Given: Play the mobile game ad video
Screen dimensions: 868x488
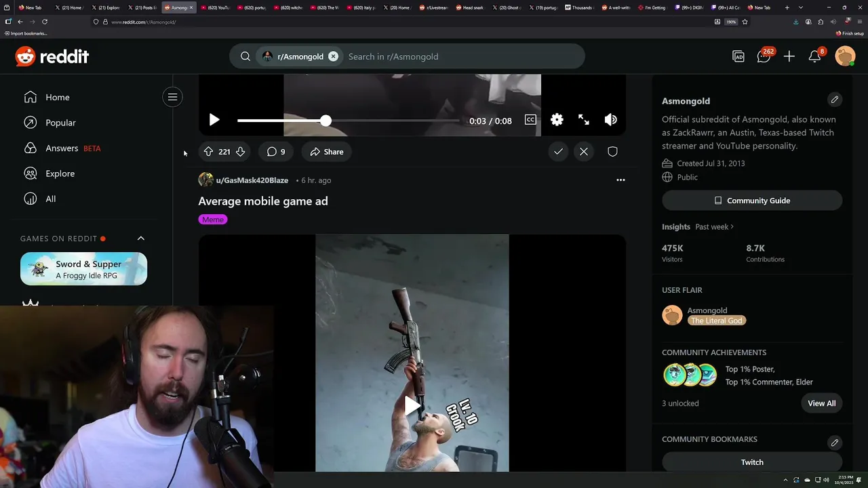Looking at the screenshot, I should (x=412, y=406).
